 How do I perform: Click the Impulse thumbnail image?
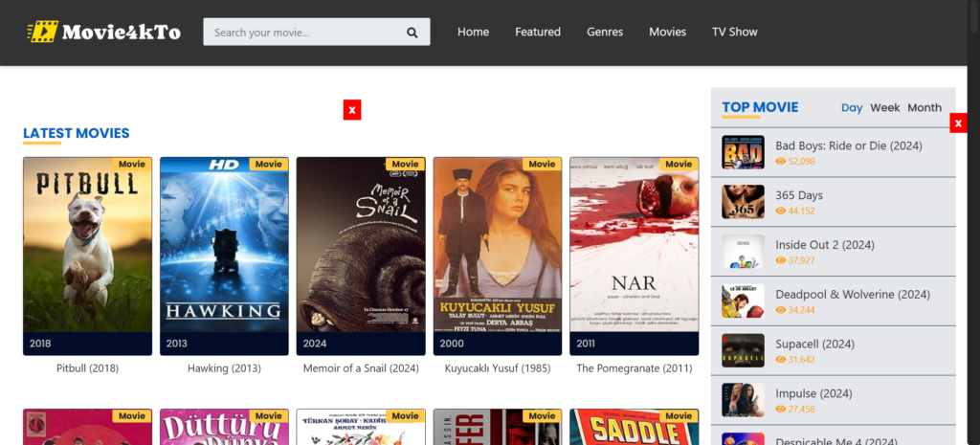point(743,401)
